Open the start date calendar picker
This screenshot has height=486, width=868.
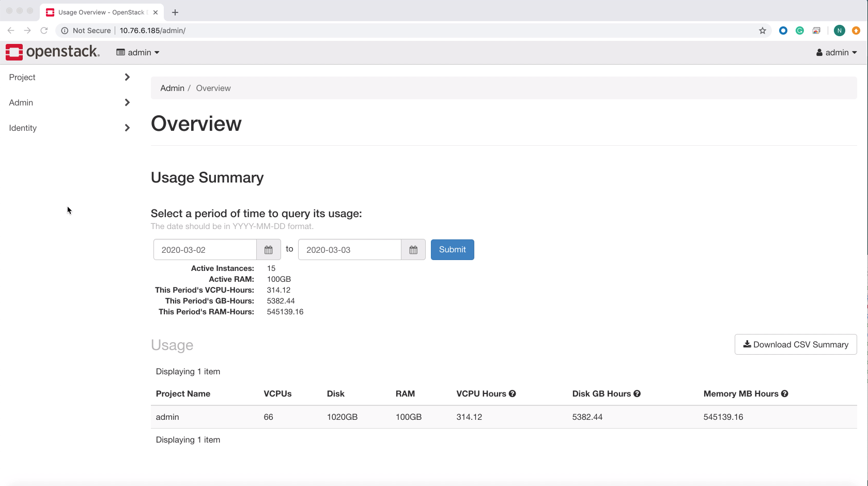coord(269,250)
